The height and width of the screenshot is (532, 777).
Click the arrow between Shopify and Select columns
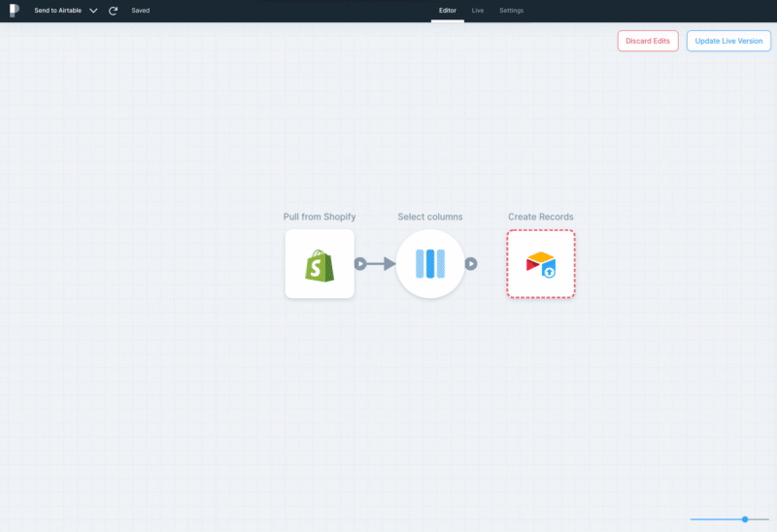pyautogui.click(x=381, y=264)
